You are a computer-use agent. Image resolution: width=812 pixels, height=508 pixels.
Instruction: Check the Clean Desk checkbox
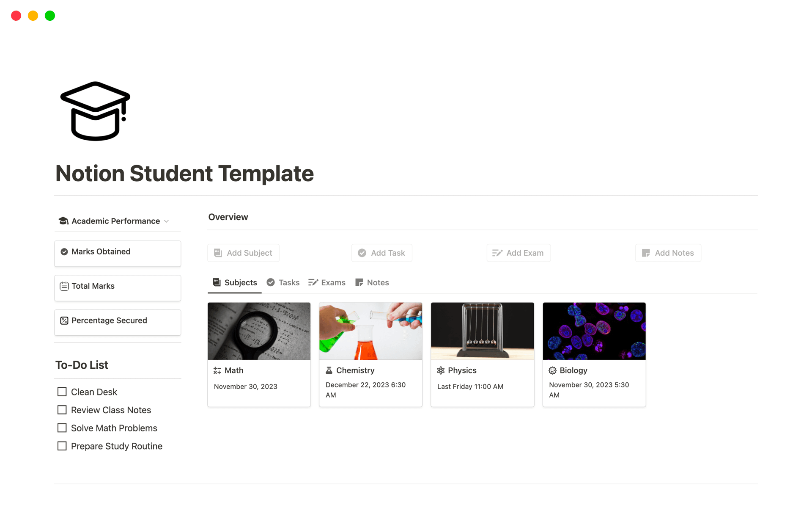[62, 392]
